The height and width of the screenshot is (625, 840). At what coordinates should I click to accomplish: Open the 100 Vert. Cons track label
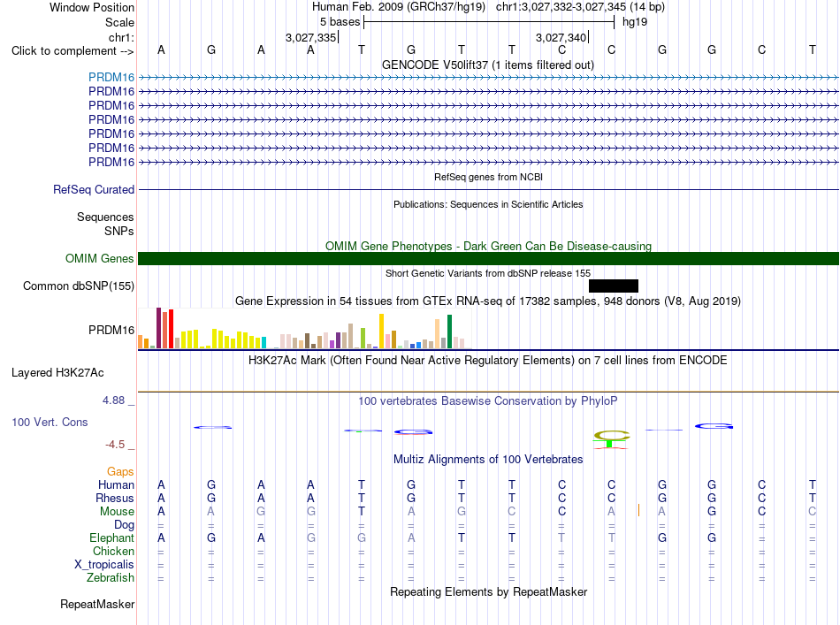(50, 422)
